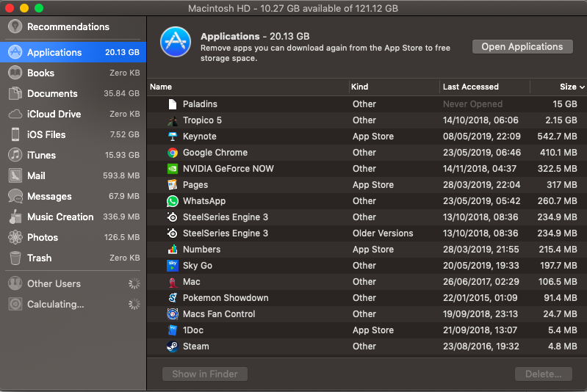Click the Numbers app icon

(x=173, y=250)
